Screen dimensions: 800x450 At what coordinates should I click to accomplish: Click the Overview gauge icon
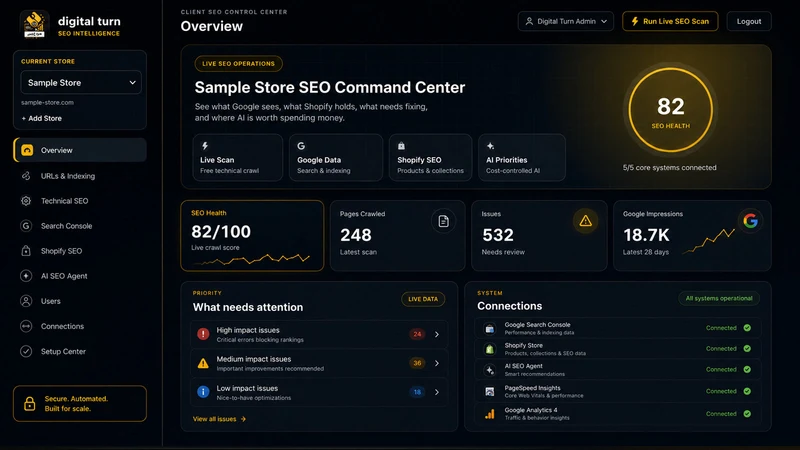27,150
